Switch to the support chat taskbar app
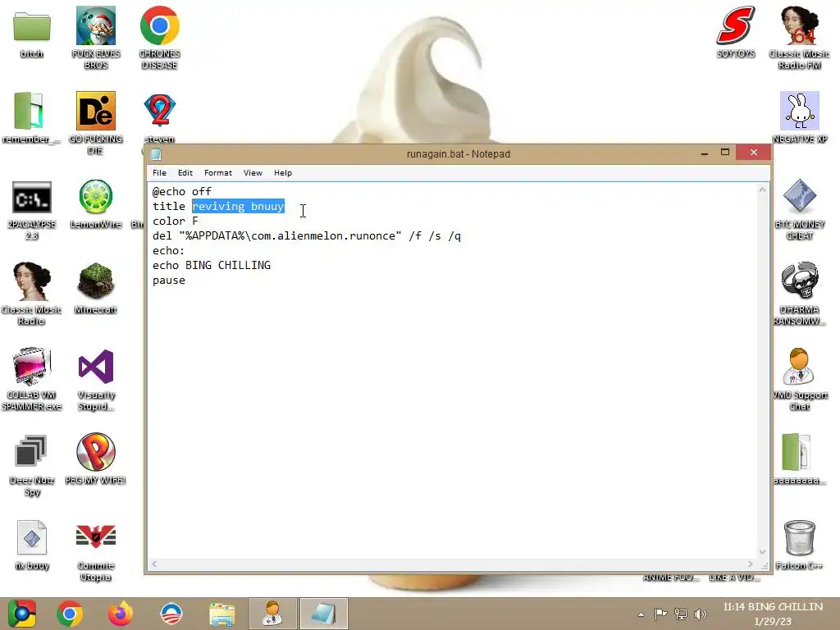The width and height of the screenshot is (840, 630). [x=272, y=614]
